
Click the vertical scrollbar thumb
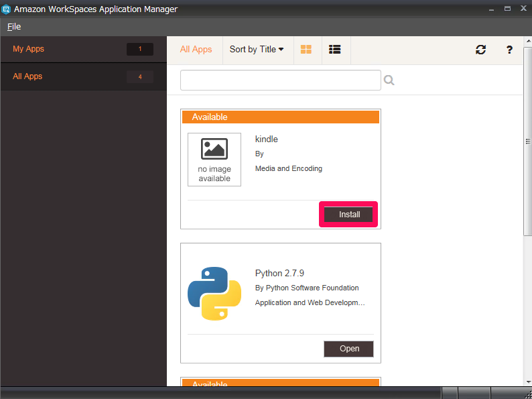[x=528, y=141]
